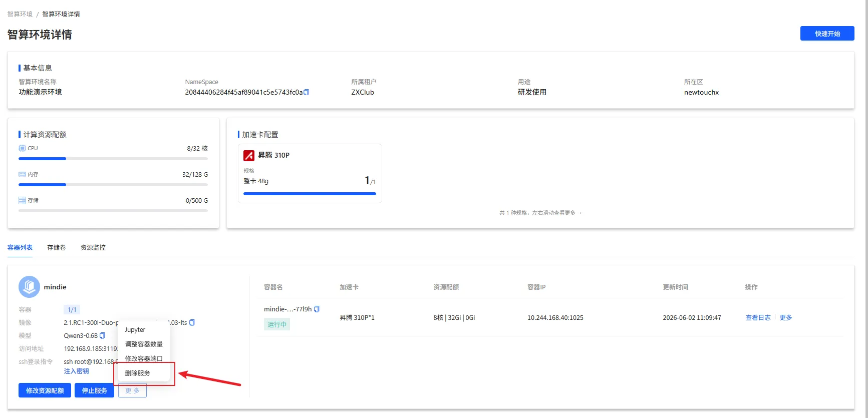Viewport: 868px width, 418px height.
Task: Select the 昇腾 310P accelerator card
Action: pos(310,173)
